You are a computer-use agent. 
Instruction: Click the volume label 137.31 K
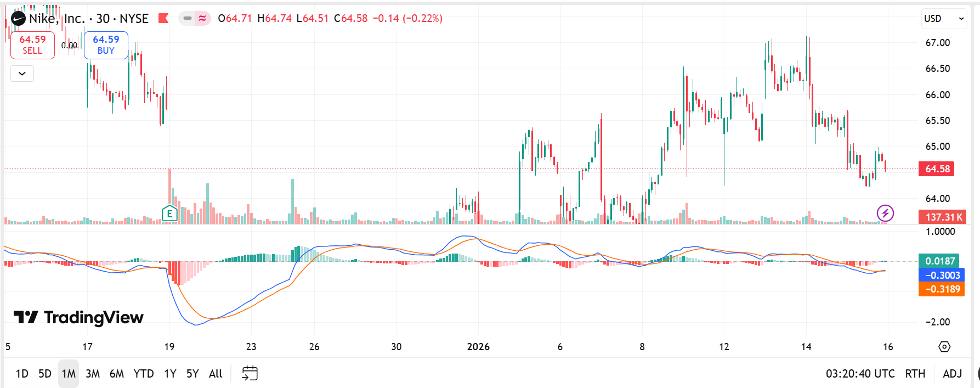943,217
